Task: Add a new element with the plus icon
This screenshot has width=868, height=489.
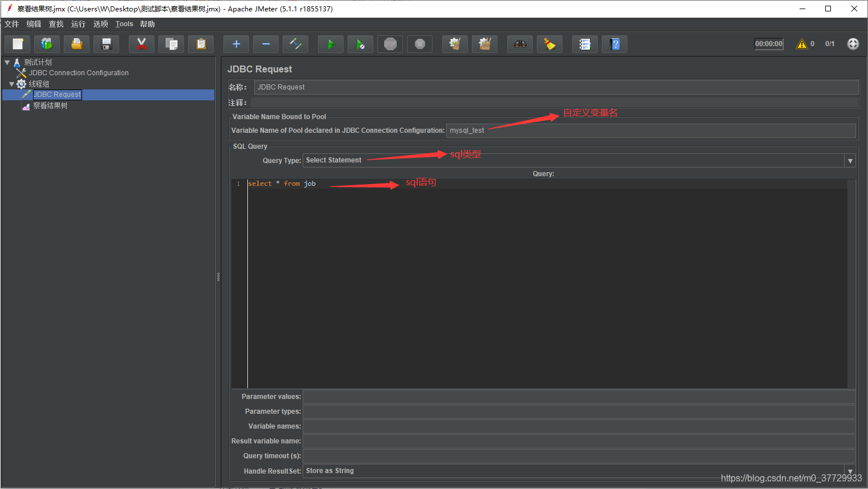Action: click(236, 43)
